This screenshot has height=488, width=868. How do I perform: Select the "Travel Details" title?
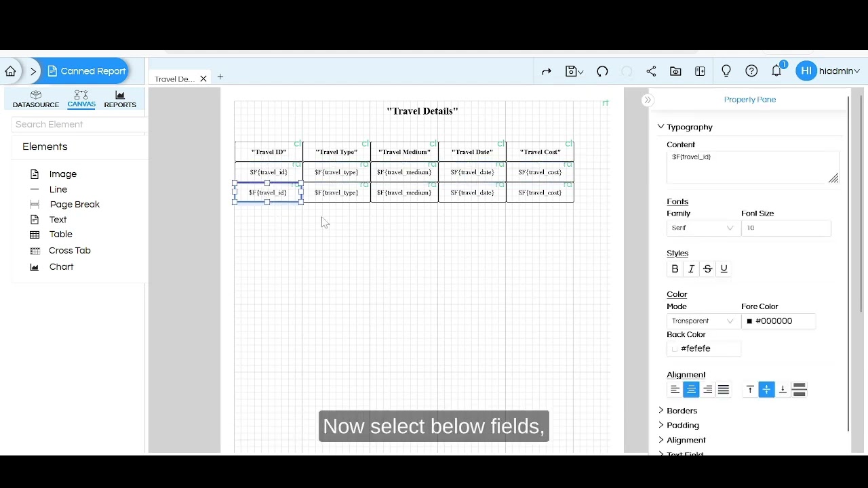click(x=422, y=111)
